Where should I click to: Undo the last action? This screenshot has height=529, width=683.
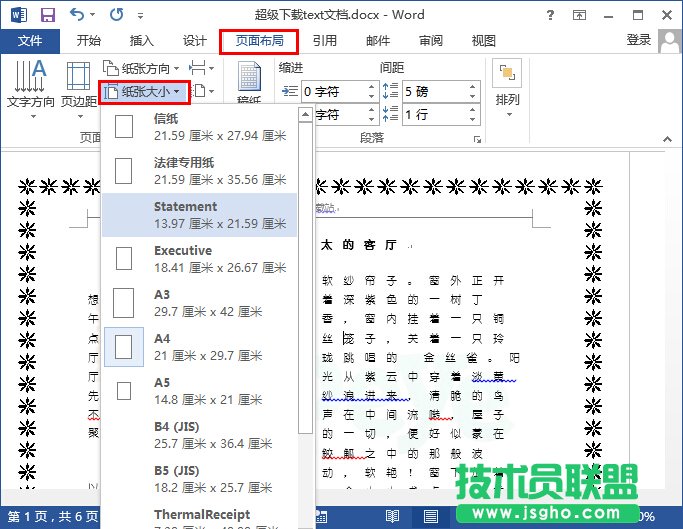(x=77, y=15)
